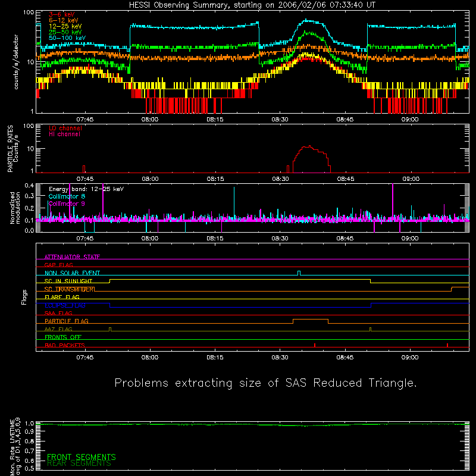Click the NON SOLAR EVENT pulse near 08:35

click(x=299, y=273)
